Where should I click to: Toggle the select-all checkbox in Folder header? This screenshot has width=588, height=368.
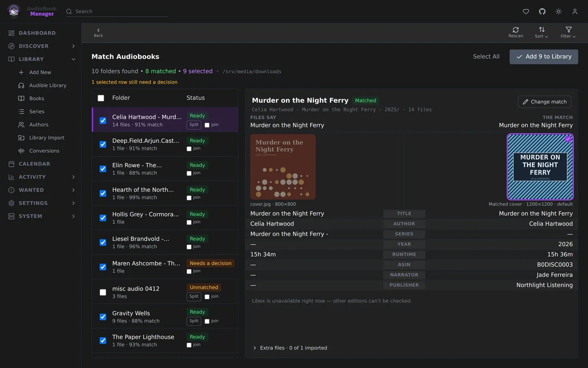pos(101,98)
